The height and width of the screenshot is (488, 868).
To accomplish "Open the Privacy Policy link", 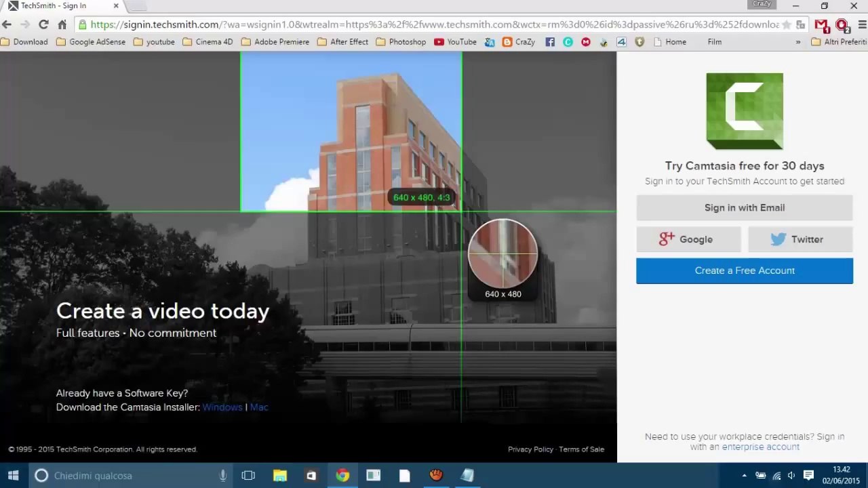I will 530,449.
